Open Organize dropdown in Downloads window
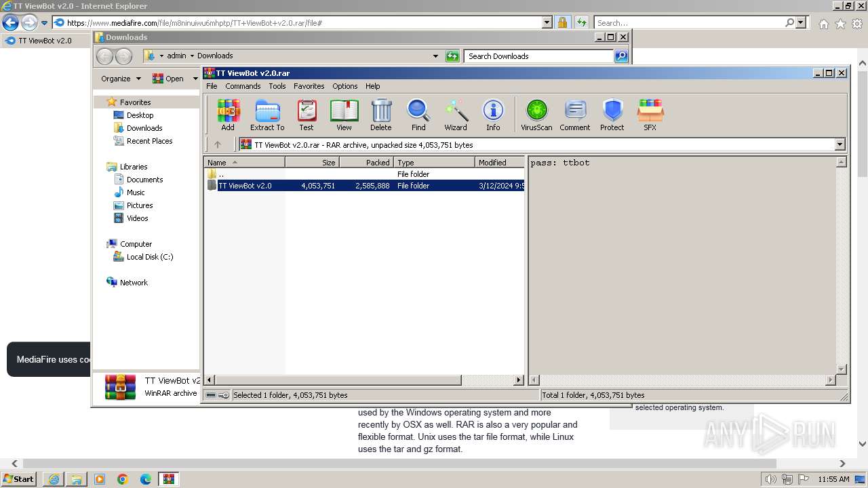The image size is (868, 488). click(121, 79)
